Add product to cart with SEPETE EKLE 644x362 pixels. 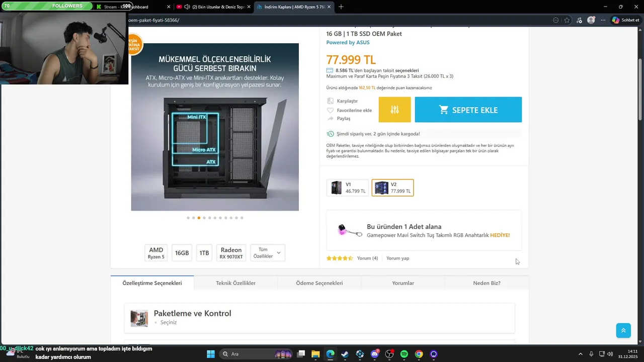pos(468,110)
